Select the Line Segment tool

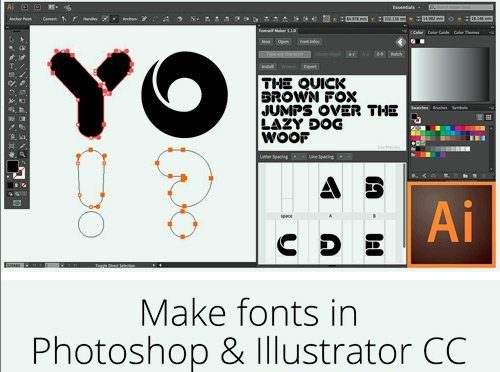coord(22,66)
